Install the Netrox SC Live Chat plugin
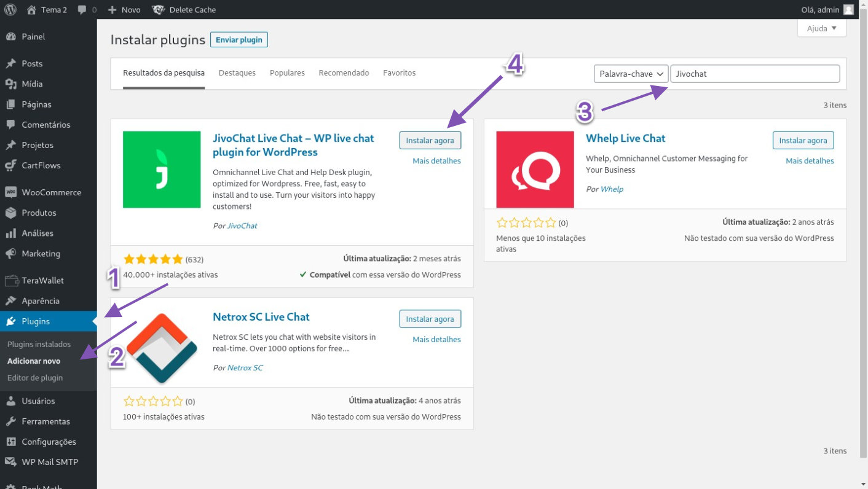Viewport: 868px width, 489px height. pos(430,319)
